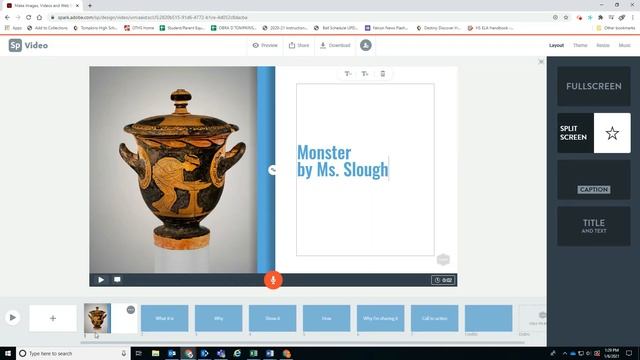Show hidden system tray icons
The width and height of the screenshot is (640, 360).
[564, 353]
